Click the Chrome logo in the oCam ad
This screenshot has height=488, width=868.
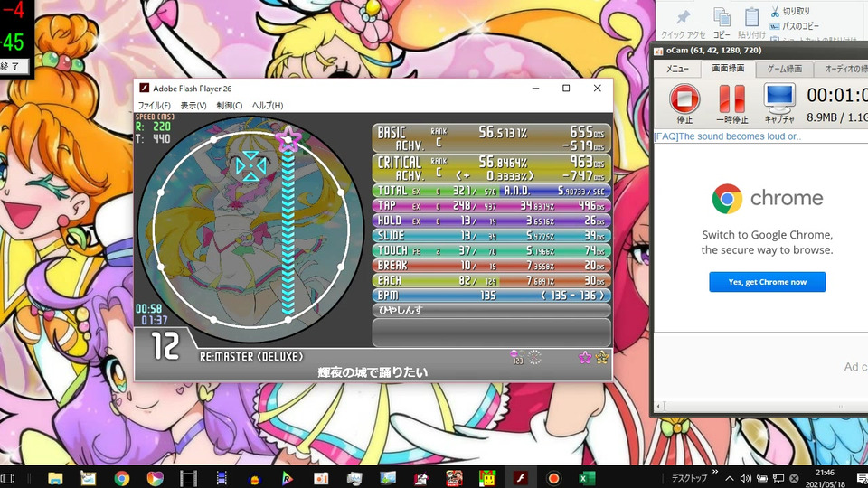727,199
